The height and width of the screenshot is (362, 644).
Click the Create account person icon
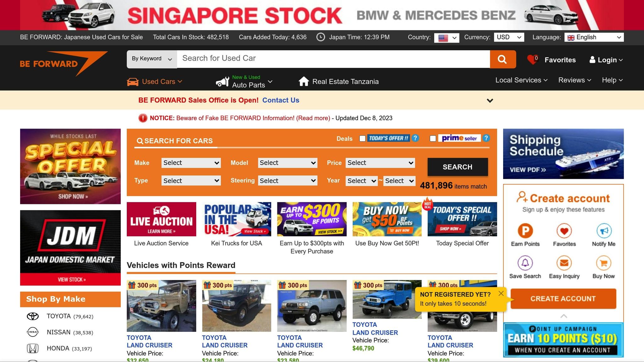pos(522,197)
